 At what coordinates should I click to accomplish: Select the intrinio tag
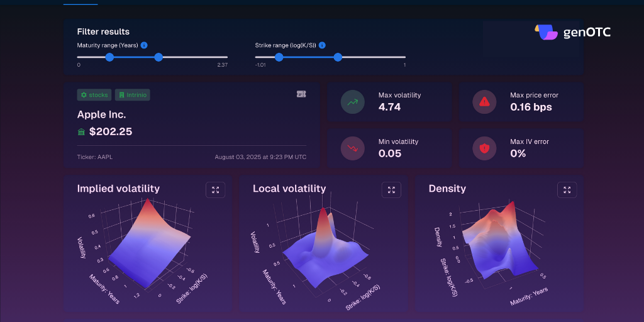click(x=132, y=95)
